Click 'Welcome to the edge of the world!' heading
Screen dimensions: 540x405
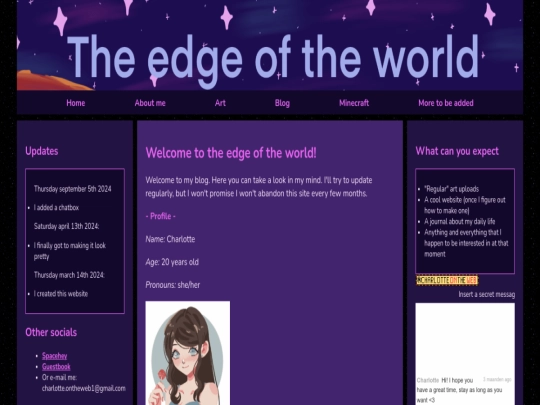(231, 153)
